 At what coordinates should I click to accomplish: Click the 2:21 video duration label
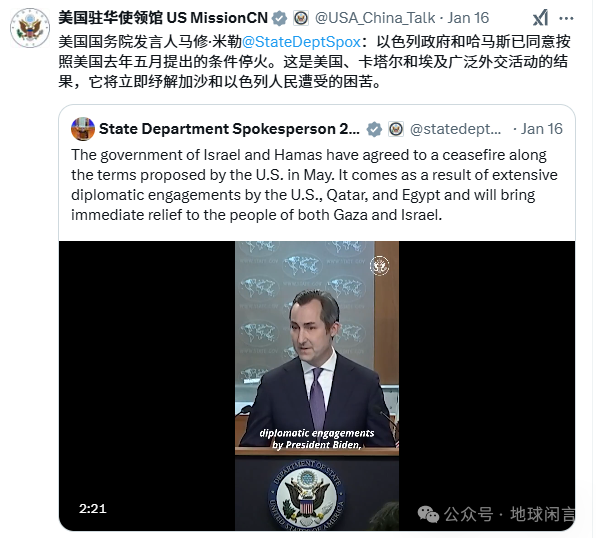click(x=92, y=508)
